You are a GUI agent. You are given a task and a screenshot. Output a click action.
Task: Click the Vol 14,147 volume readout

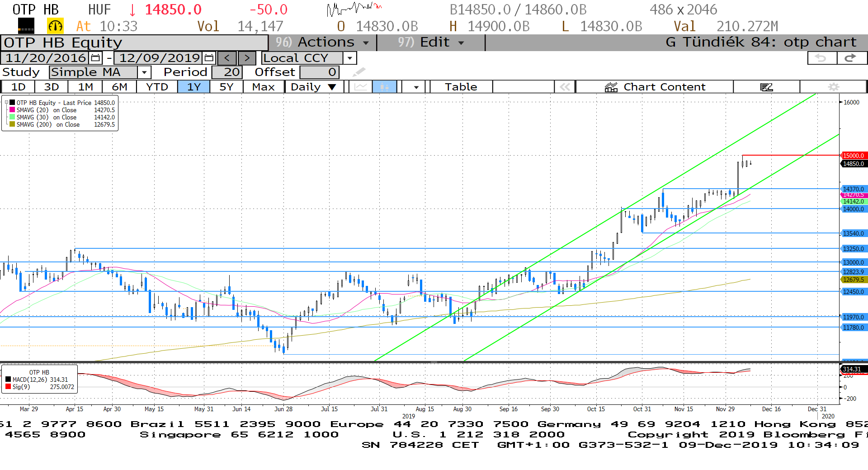[x=240, y=26]
